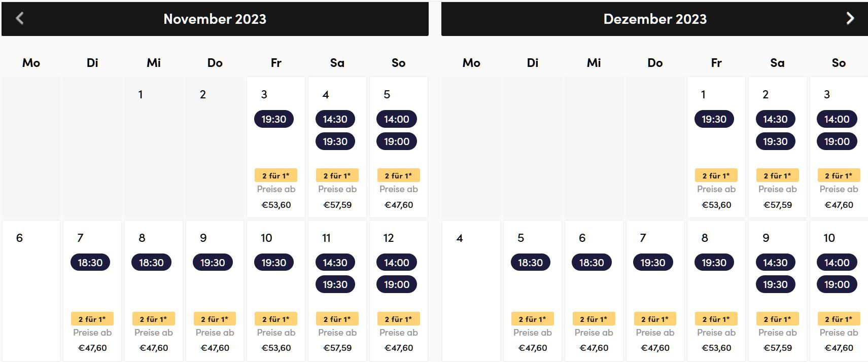Open November 9 date cell

[x=215, y=291]
